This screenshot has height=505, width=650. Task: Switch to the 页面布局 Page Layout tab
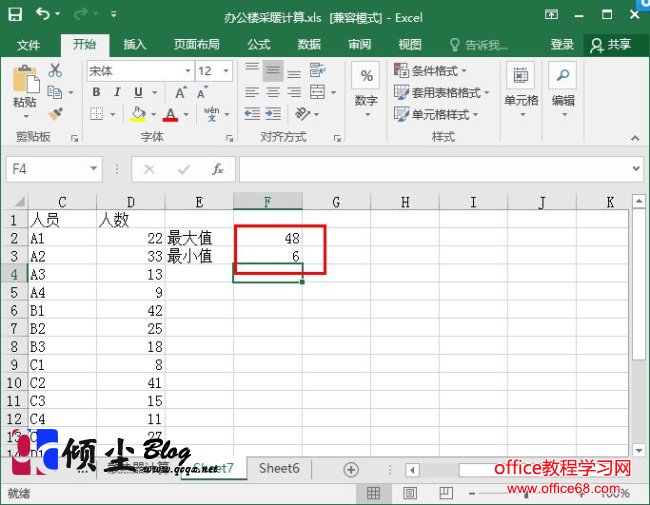point(196,45)
